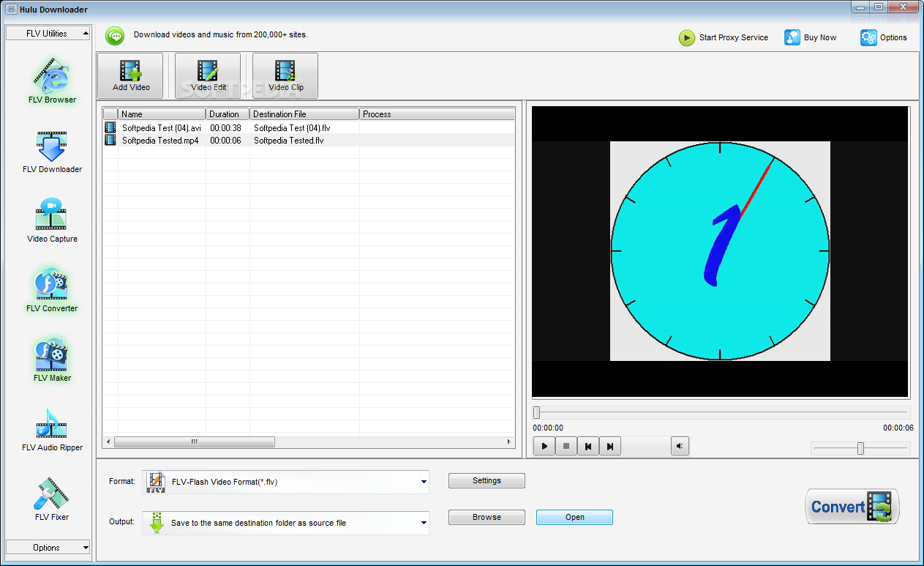Click the Video Edit toolbar button

(x=208, y=75)
